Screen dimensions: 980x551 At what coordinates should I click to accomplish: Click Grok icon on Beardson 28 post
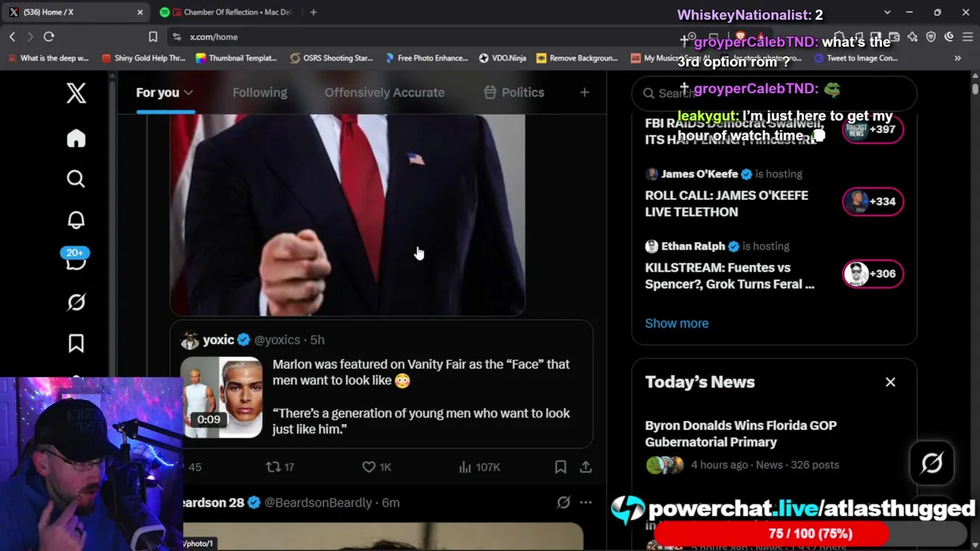pos(563,503)
